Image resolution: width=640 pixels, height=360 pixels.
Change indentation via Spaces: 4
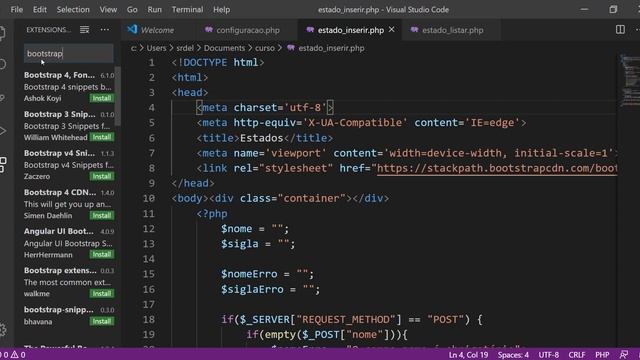point(513,355)
